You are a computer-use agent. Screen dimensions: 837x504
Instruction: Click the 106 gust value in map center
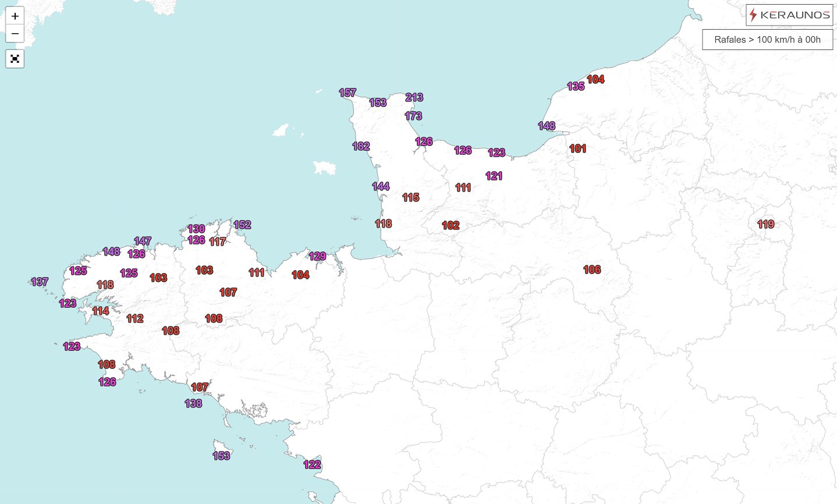click(x=591, y=269)
